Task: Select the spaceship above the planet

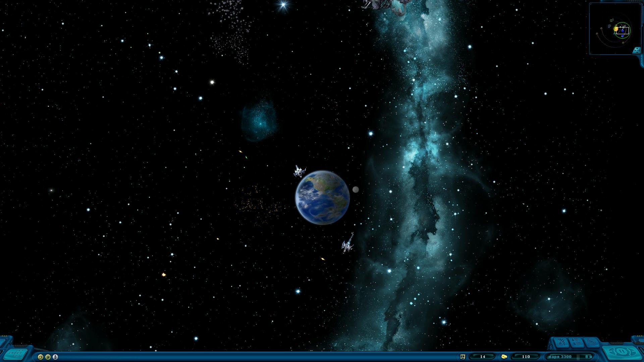Action: click(x=299, y=171)
